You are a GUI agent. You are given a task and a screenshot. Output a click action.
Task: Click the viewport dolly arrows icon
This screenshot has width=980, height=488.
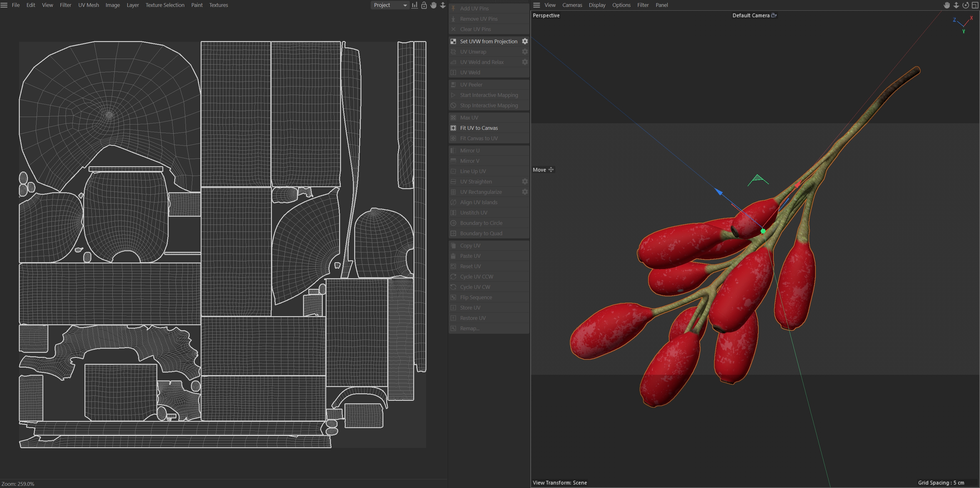click(956, 5)
